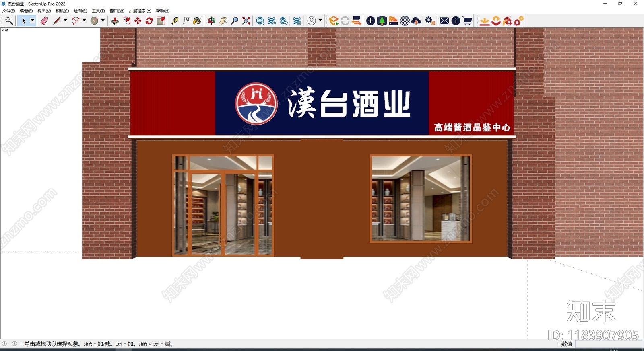Viewport: 644px width, 351px height.
Task: Click the checkered sphere icon
Action: pos(405,21)
